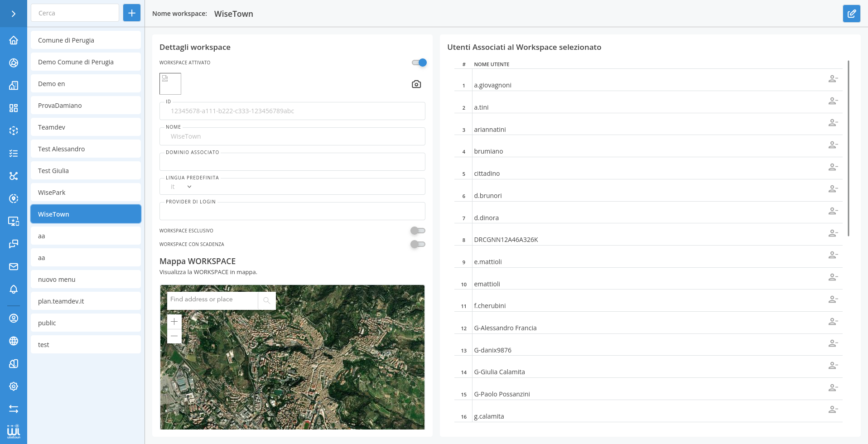Viewport: 868px width, 444px height.
Task: Remove user a.giovagnoni from workspace
Action: [833, 79]
